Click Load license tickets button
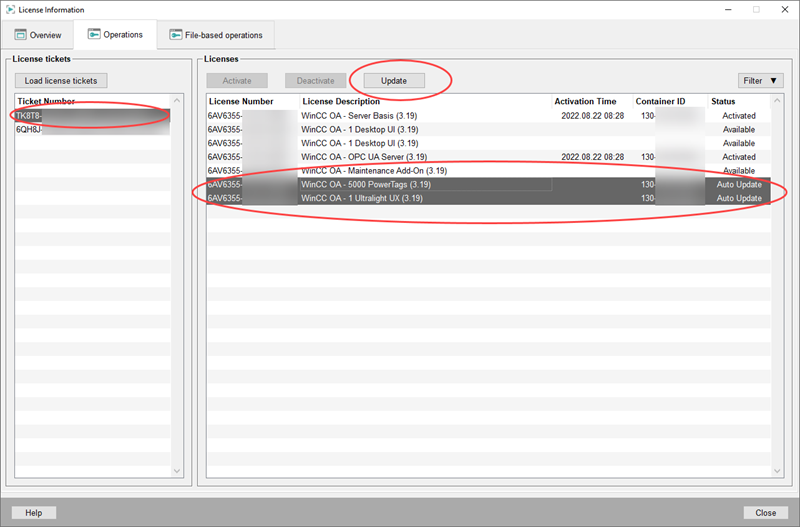This screenshot has width=800, height=527. coord(61,81)
